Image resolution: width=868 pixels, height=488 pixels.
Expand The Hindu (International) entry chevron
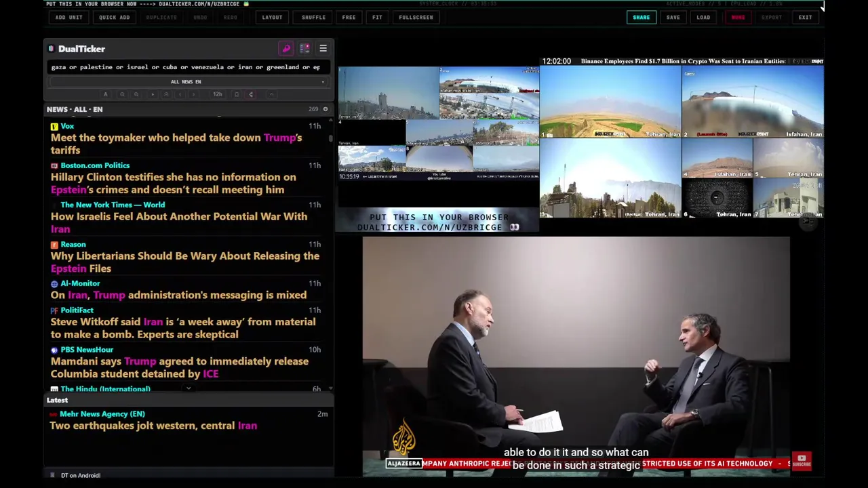pyautogui.click(x=189, y=389)
